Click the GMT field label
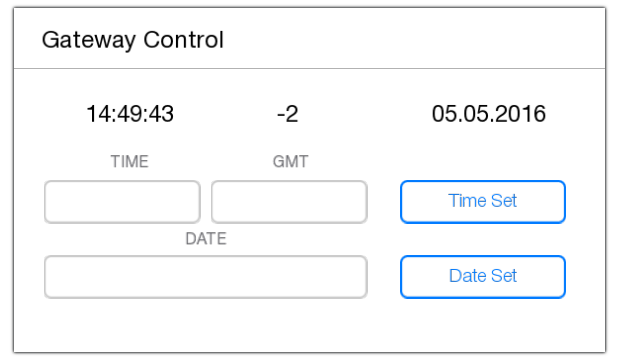620x360 pixels. click(290, 161)
